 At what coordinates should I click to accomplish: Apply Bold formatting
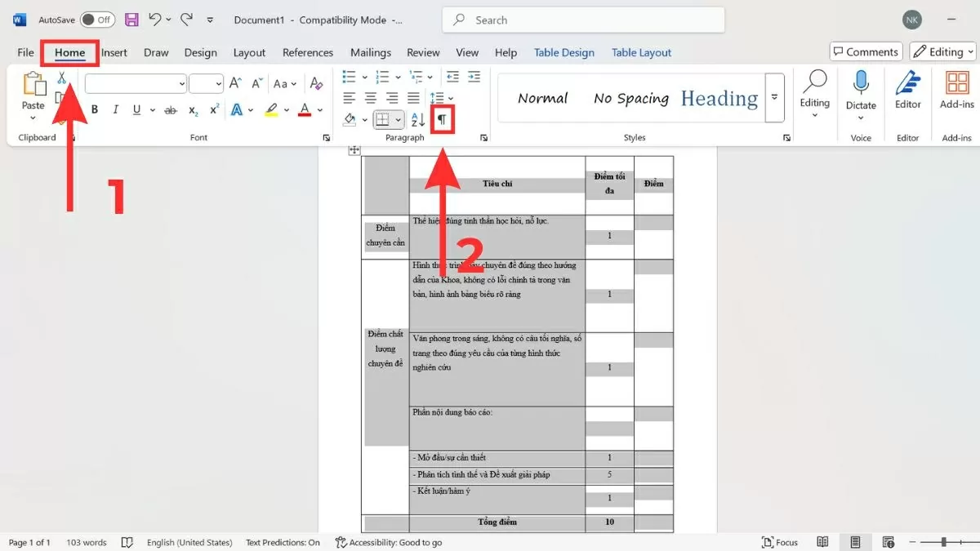(x=95, y=109)
